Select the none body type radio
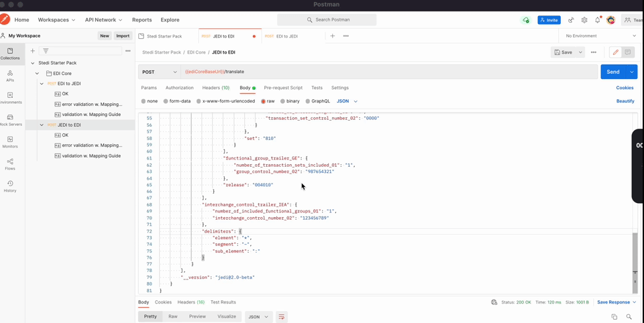 144,101
